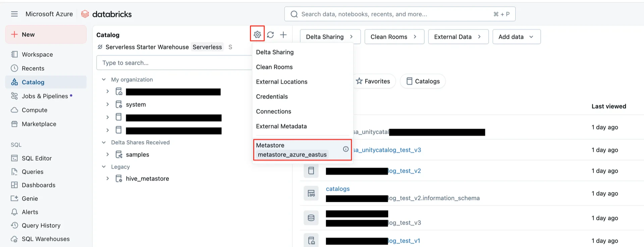Choose Delta Sharing in the gear menu
The width and height of the screenshot is (644, 247).
tap(303, 52)
